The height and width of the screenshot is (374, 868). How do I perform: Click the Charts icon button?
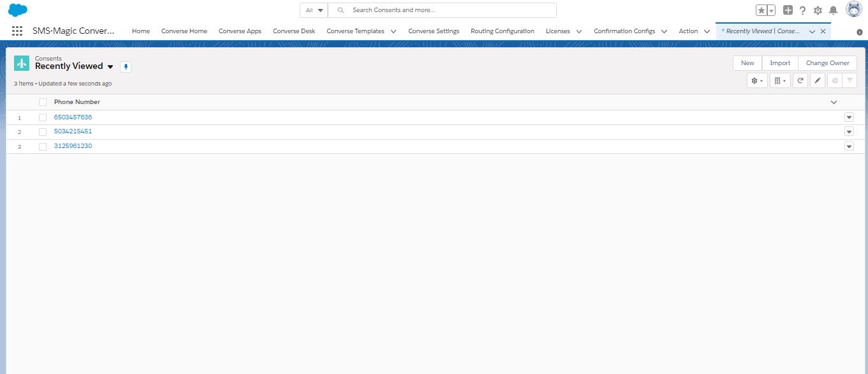click(x=834, y=80)
